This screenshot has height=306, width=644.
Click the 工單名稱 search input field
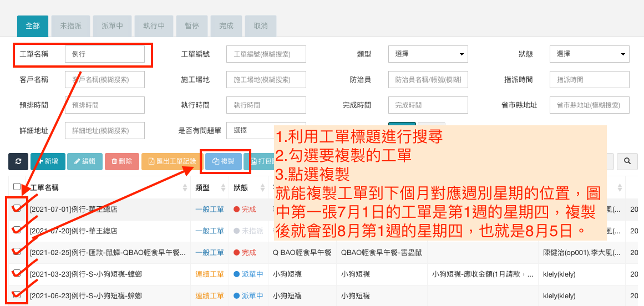104,54
